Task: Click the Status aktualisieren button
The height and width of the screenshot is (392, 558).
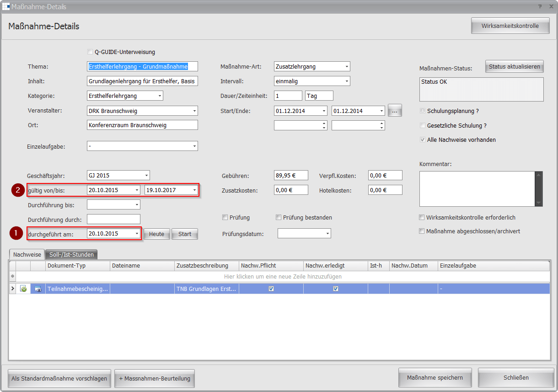Action: point(514,67)
